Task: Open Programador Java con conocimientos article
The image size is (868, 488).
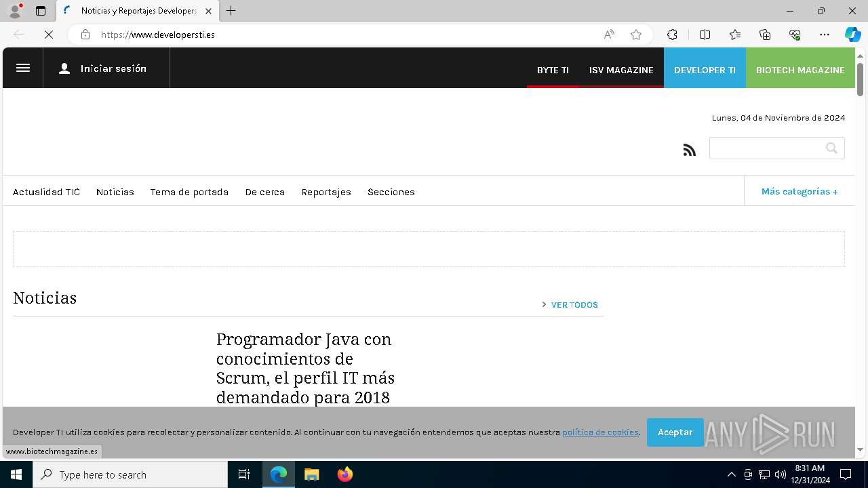Action: click(305, 368)
